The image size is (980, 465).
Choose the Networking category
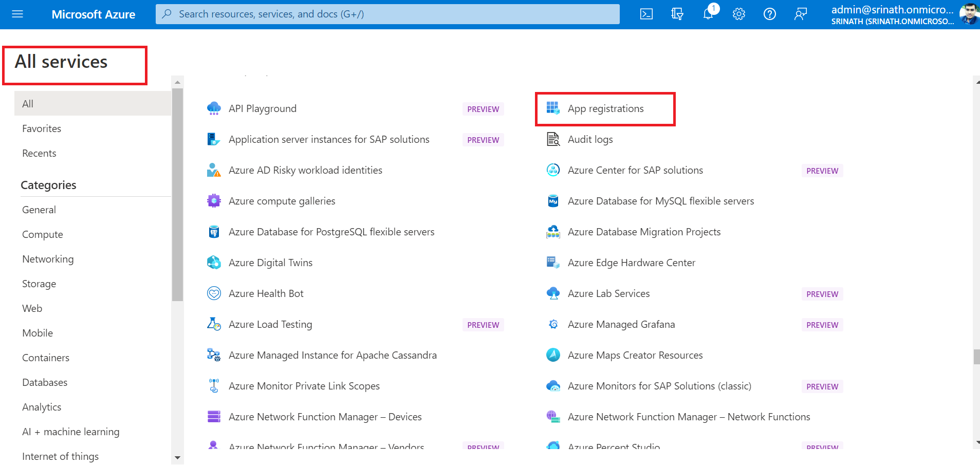point(48,259)
